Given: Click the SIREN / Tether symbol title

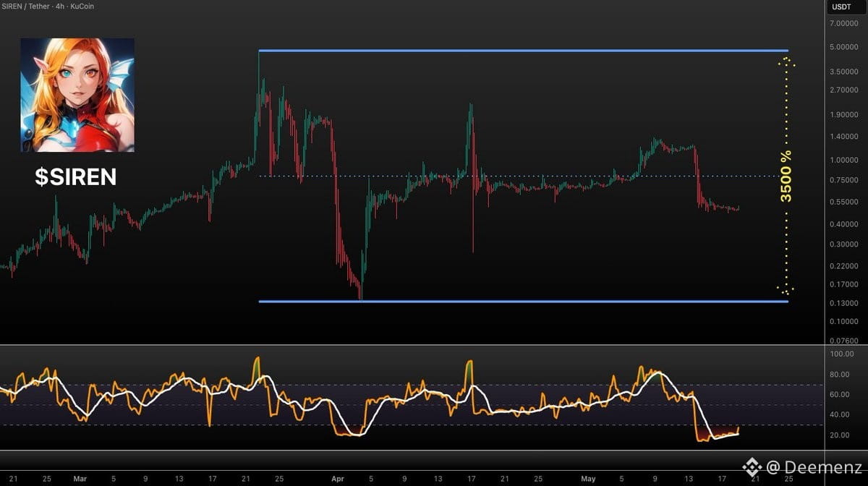Looking at the screenshot, I should tap(25, 7).
